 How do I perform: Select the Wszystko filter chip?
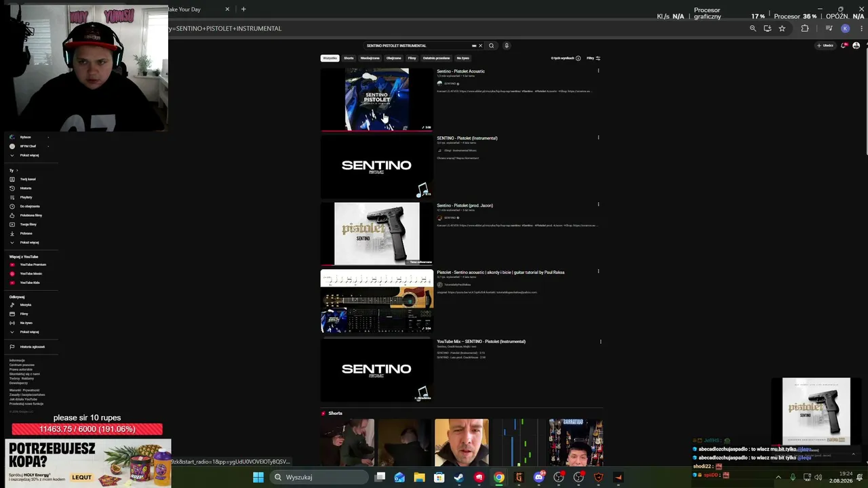tap(330, 58)
